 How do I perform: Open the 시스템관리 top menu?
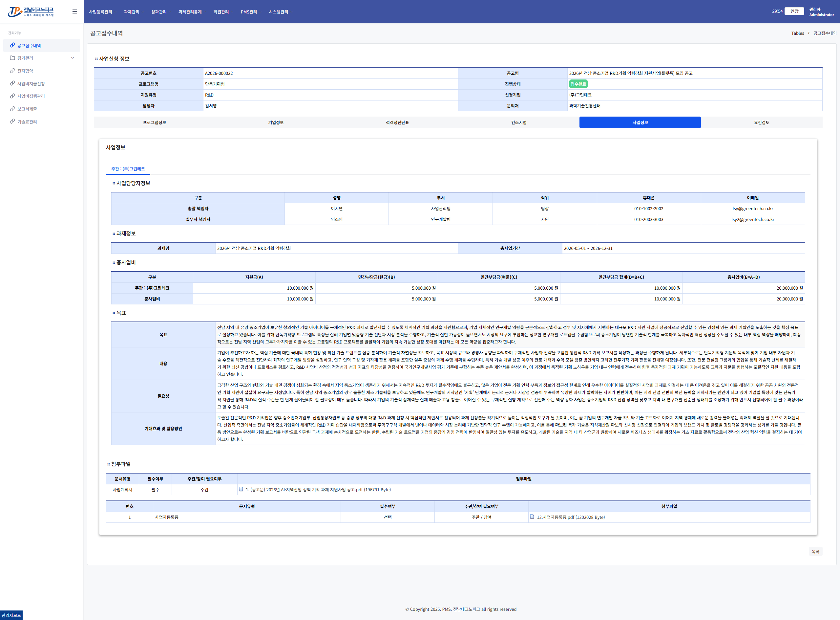(279, 11)
